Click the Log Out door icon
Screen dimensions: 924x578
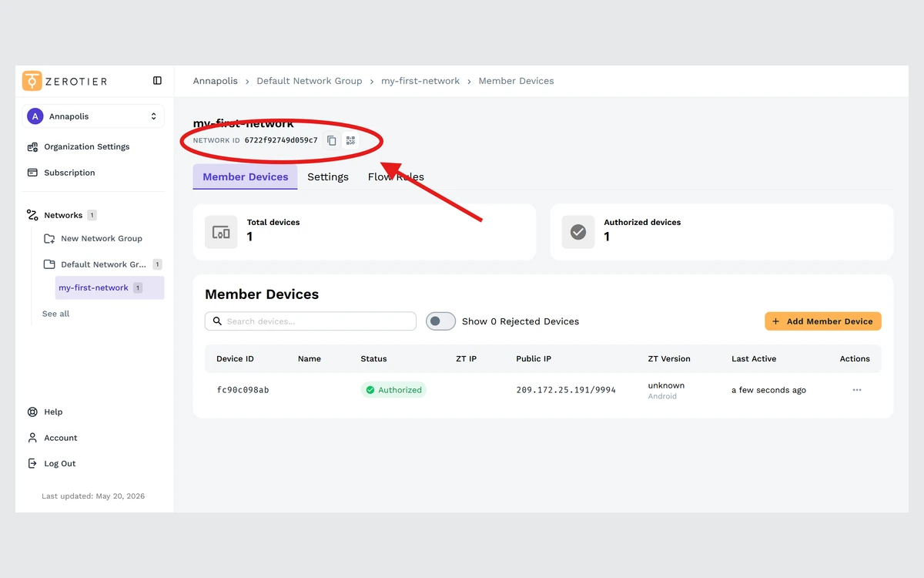click(32, 464)
